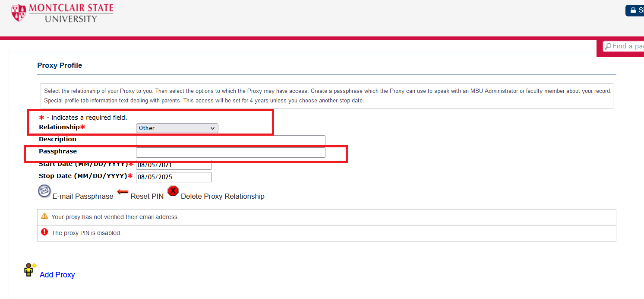Click the Stop Date field showing 08/05/2025
This screenshot has height=299, width=644.
174,177
